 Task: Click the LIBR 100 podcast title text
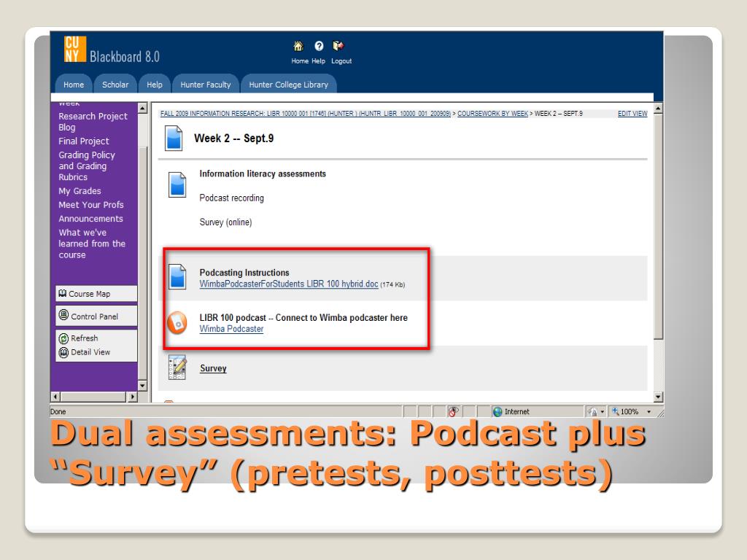303,318
